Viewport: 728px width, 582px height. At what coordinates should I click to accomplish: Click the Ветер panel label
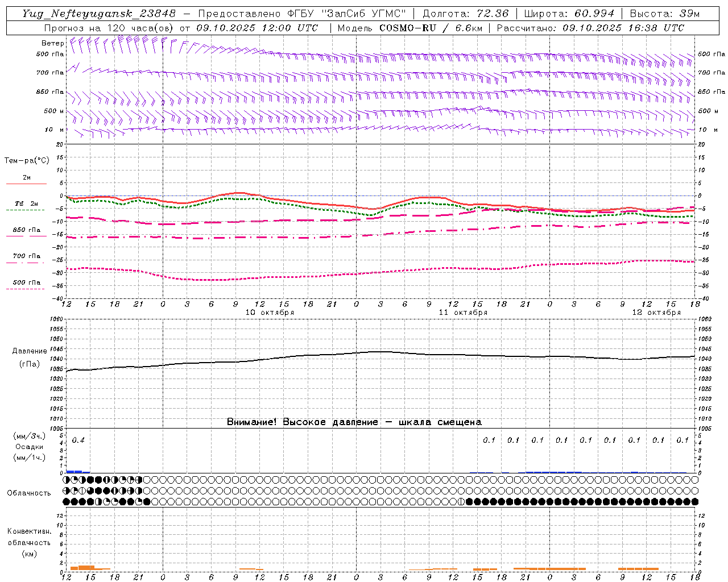coord(52,43)
